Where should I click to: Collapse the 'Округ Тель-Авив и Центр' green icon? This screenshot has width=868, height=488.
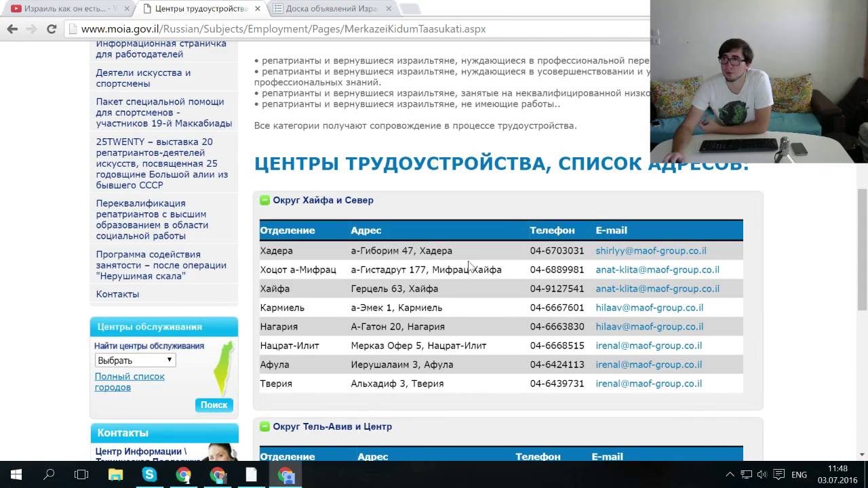265,426
